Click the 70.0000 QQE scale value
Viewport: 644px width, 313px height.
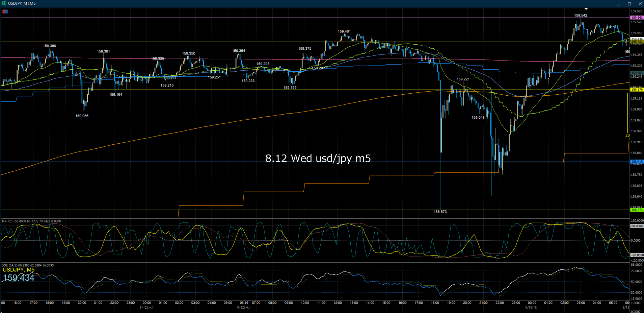[x=637, y=271]
